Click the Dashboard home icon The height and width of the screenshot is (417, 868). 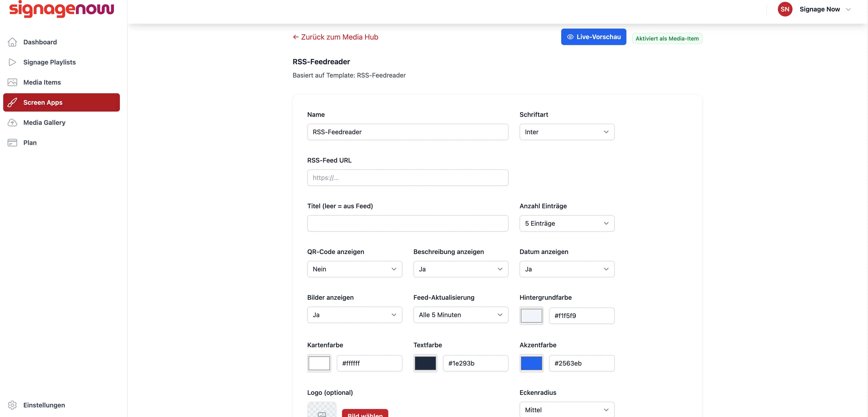tap(12, 42)
